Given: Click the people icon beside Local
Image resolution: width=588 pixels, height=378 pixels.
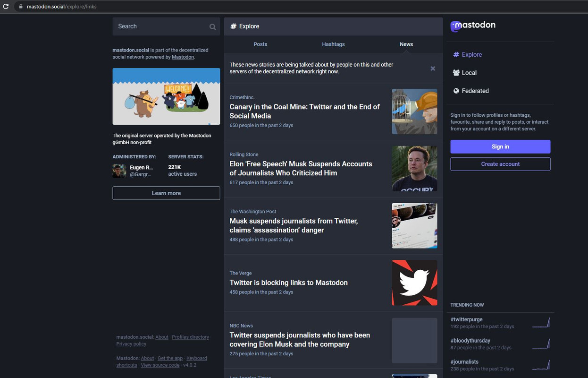Looking at the screenshot, I should 456,73.
